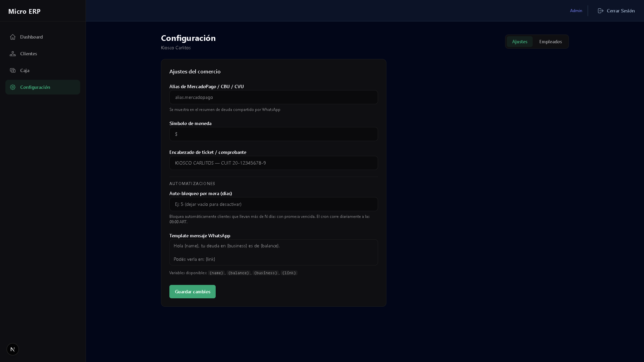Image resolution: width=644 pixels, height=362 pixels.
Task: Open the Clientes menu item
Action: click(29, 54)
